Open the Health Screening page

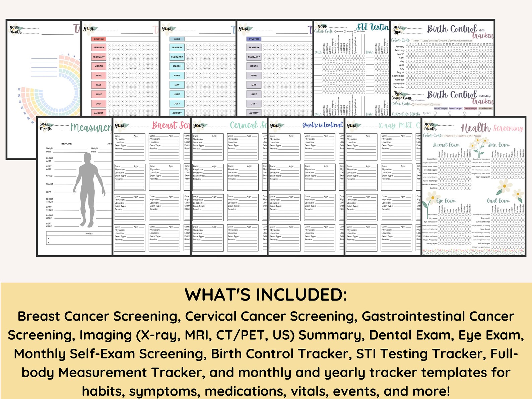tap(473, 187)
